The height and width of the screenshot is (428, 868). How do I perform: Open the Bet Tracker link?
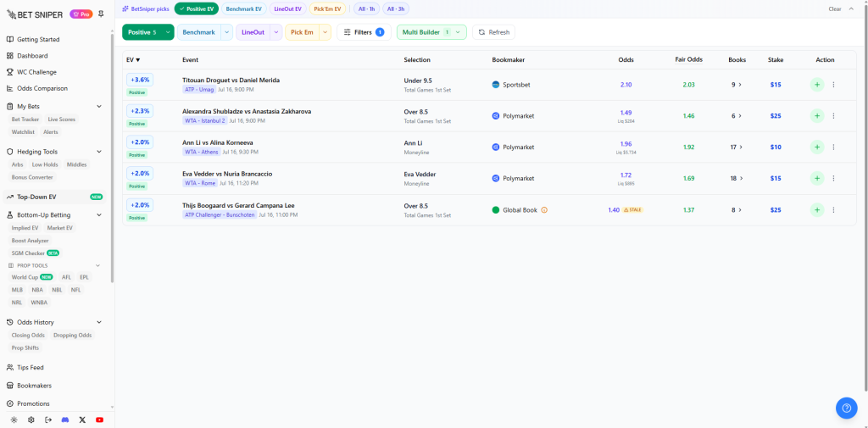click(x=25, y=119)
